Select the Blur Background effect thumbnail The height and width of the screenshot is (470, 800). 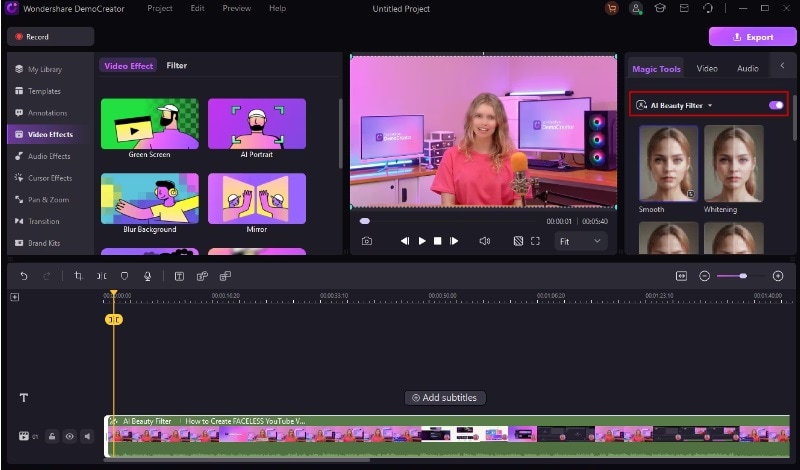(150, 199)
